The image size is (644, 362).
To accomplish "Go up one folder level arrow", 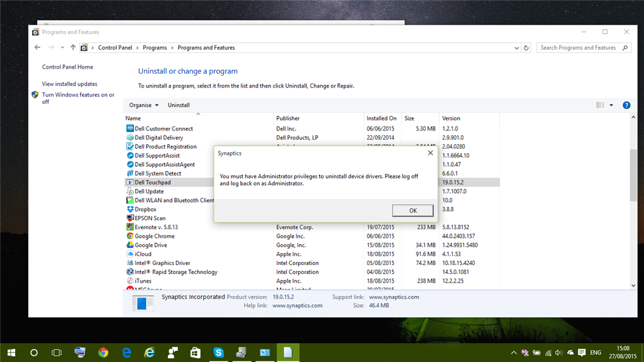I will point(73,48).
